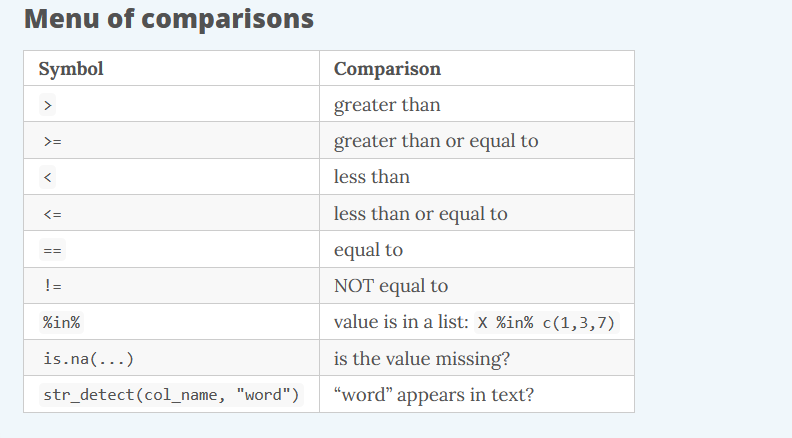Viewport: 792px width, 438px height.
Task: Click the "greater than or equal to" text
Action: click(436, 141)
